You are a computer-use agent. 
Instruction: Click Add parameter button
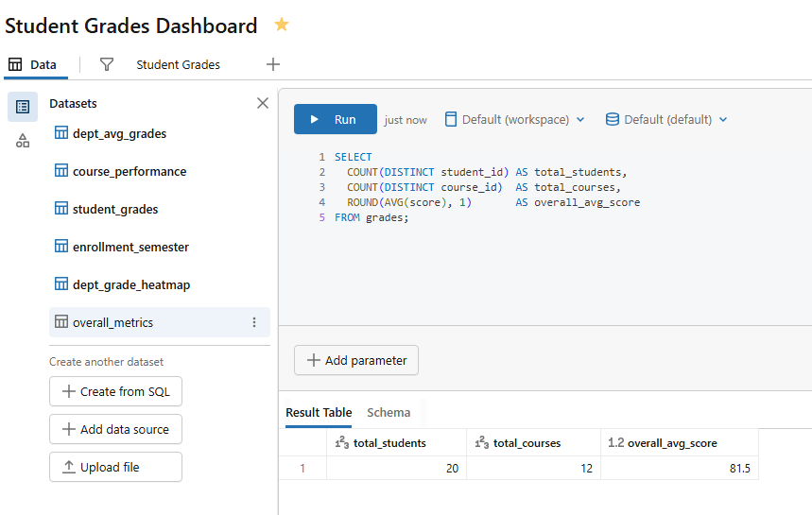[356, 360]
